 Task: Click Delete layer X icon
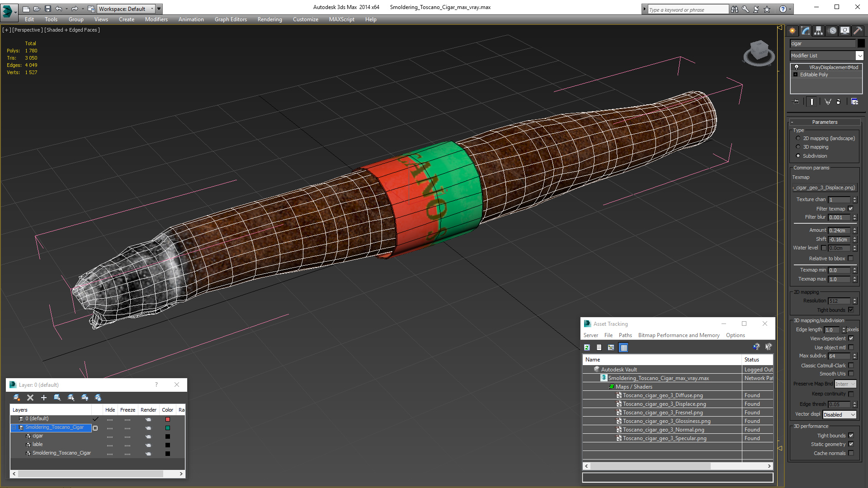click(x=30, y=398)
